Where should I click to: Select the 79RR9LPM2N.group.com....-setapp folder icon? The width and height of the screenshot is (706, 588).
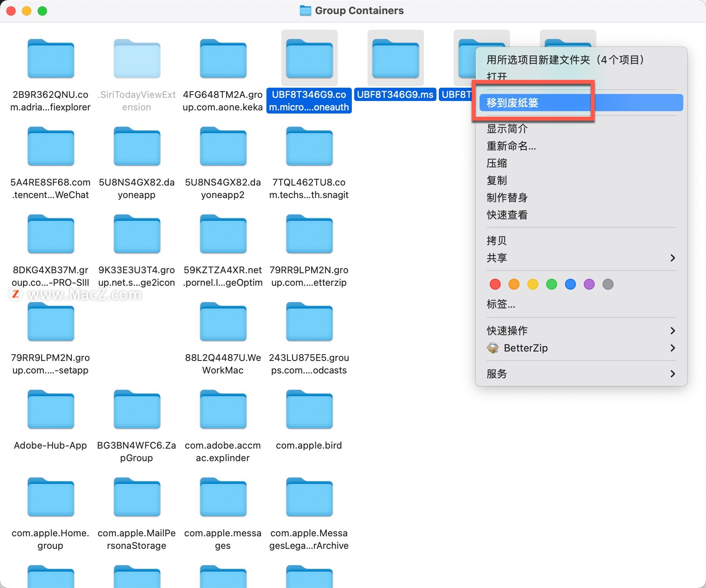51,321
